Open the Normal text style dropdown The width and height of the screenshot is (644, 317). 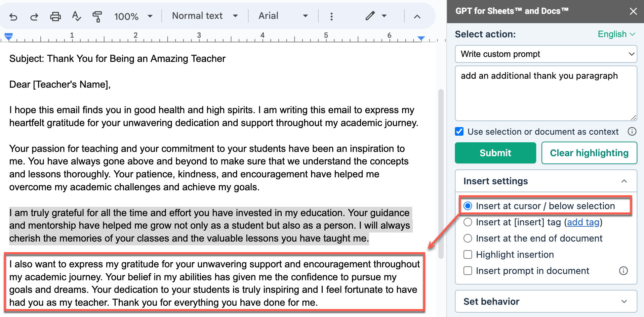[205, 16]
